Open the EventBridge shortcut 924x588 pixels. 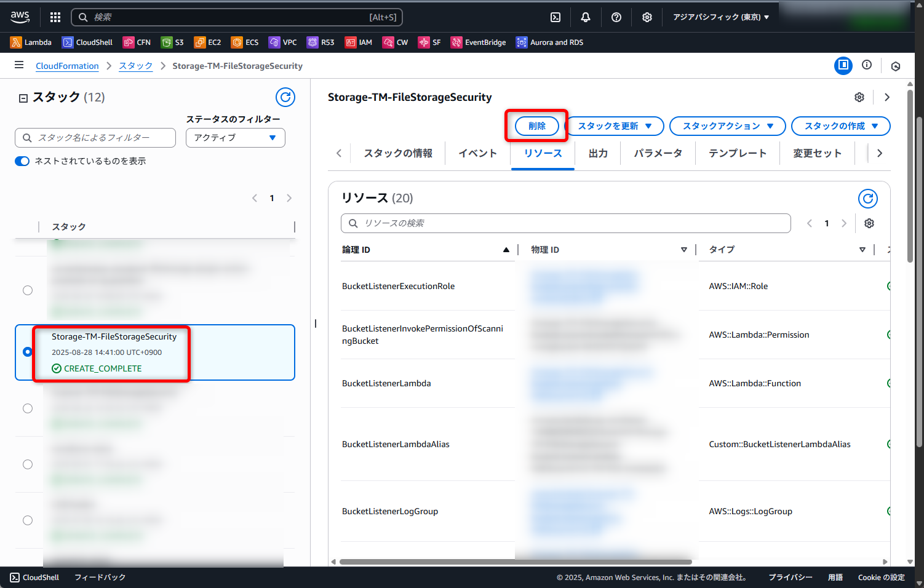[x=478, y=42]
